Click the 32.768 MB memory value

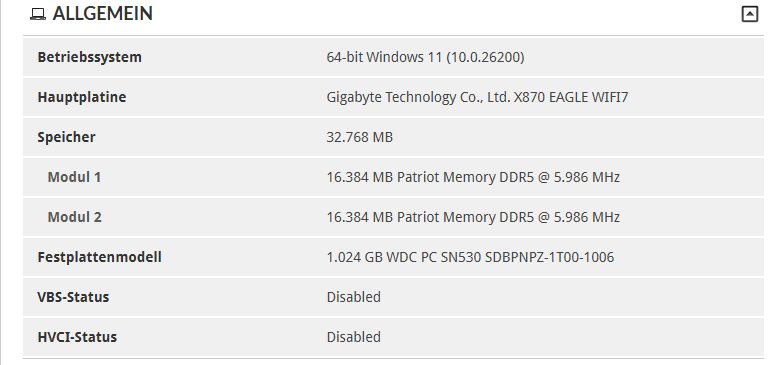pos(359,137)
